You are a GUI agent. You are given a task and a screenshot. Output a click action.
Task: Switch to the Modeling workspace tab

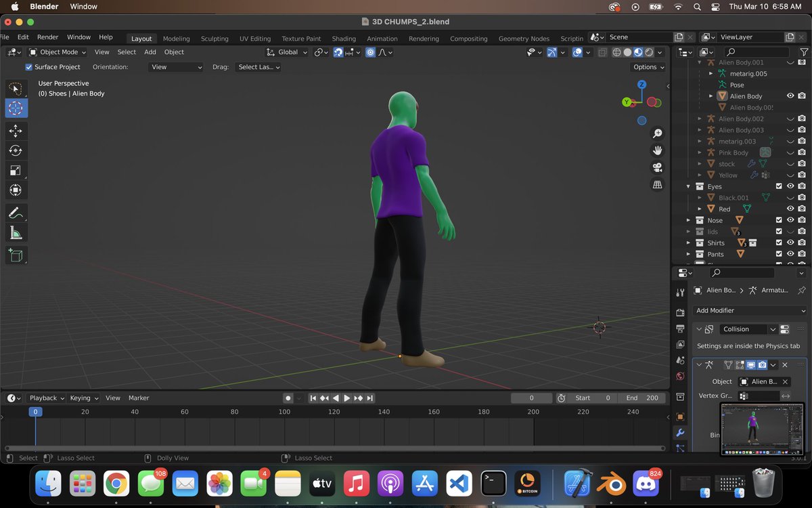(x=177, y=39)
